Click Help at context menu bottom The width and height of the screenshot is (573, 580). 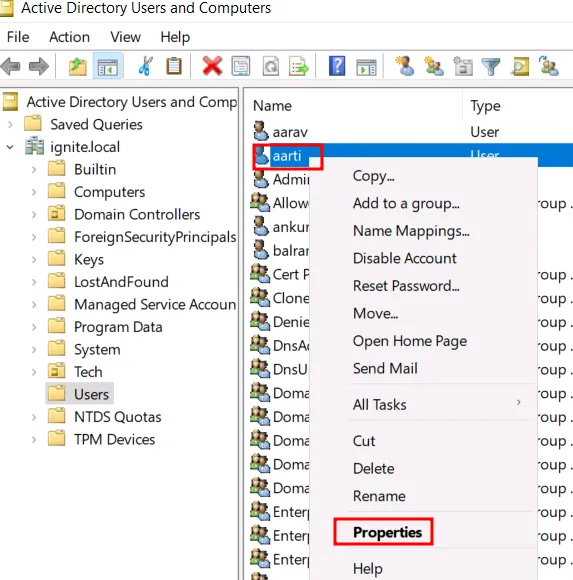tap(367, 568)
